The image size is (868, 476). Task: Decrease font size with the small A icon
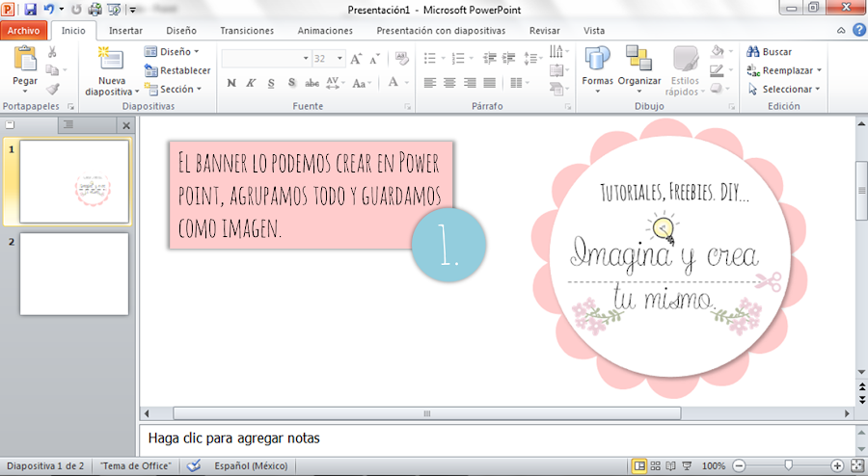tap(375, 59)
